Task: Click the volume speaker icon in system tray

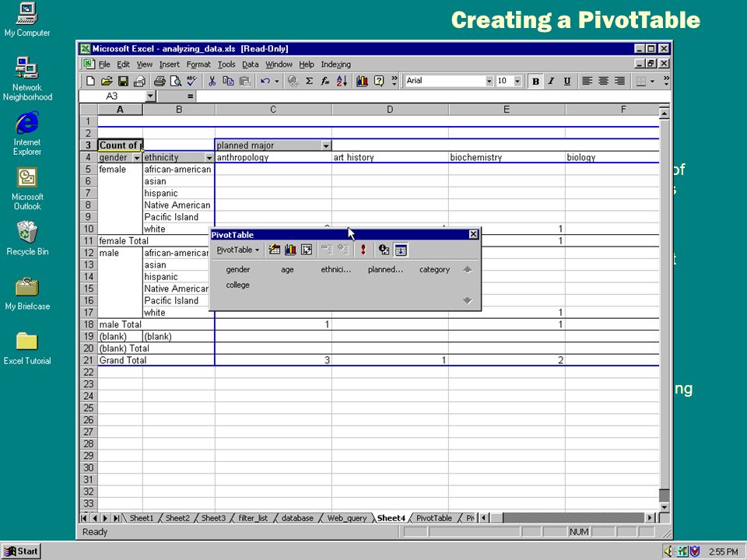Action: point(668,551)
